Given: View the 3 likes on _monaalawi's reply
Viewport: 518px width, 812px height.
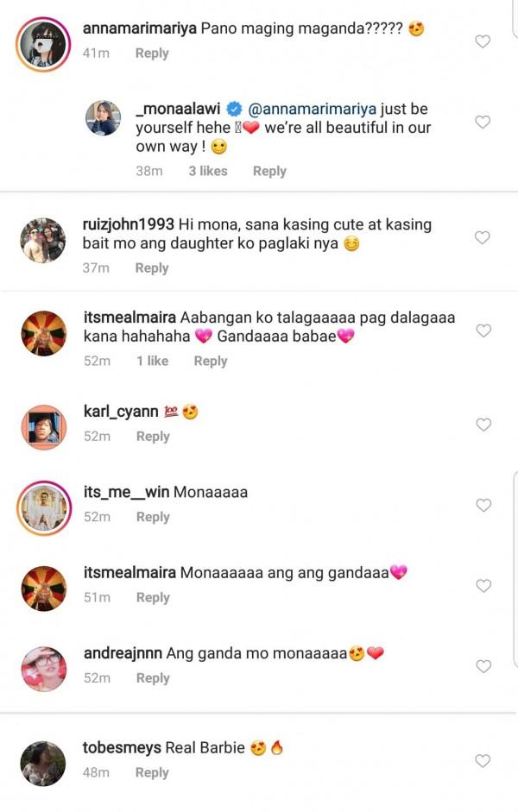Looking at the screenshot, I should [x=208, y=171].
